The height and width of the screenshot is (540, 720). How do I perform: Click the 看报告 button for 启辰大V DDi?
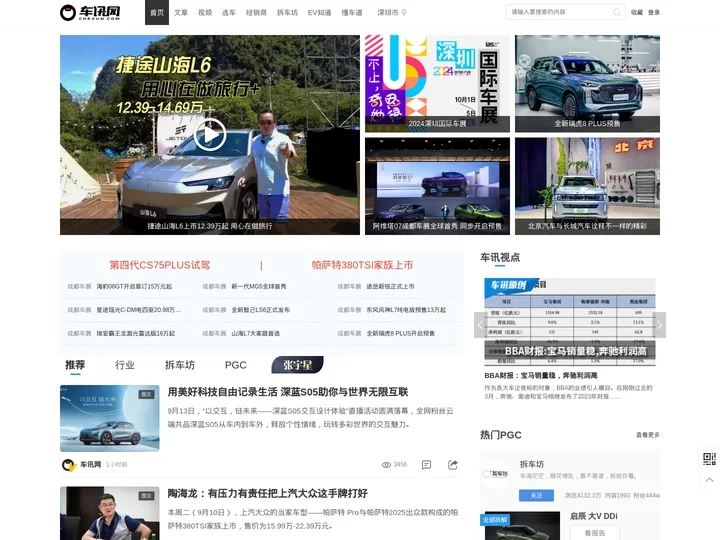click(x=595, y=533)
